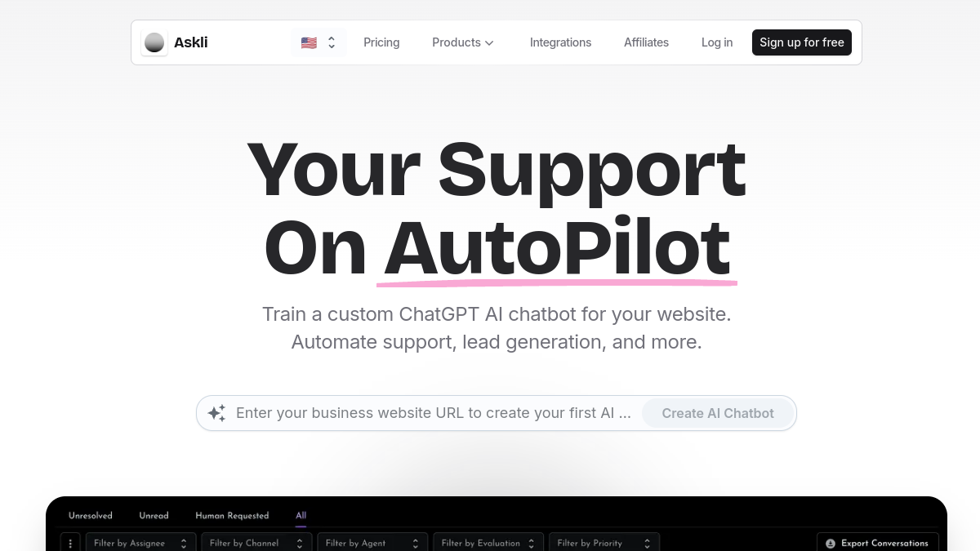980x551 pixels.
Task: Open the Filter by Priority dropdown
Action: (604, 543)
